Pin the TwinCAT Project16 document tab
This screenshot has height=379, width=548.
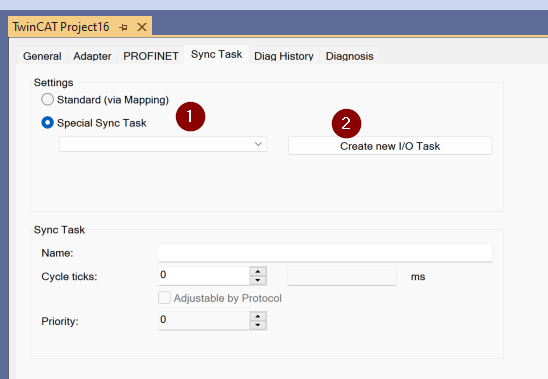[123, 27]
